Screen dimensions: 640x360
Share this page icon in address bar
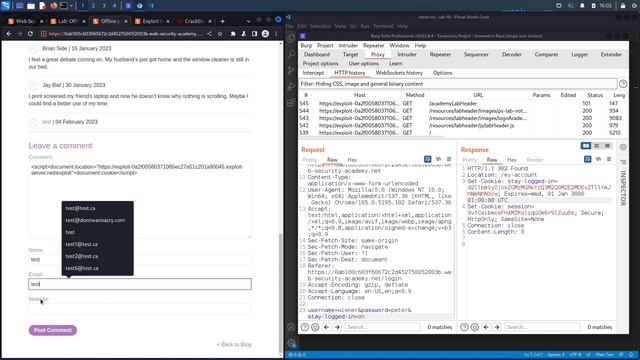[209, 34]
